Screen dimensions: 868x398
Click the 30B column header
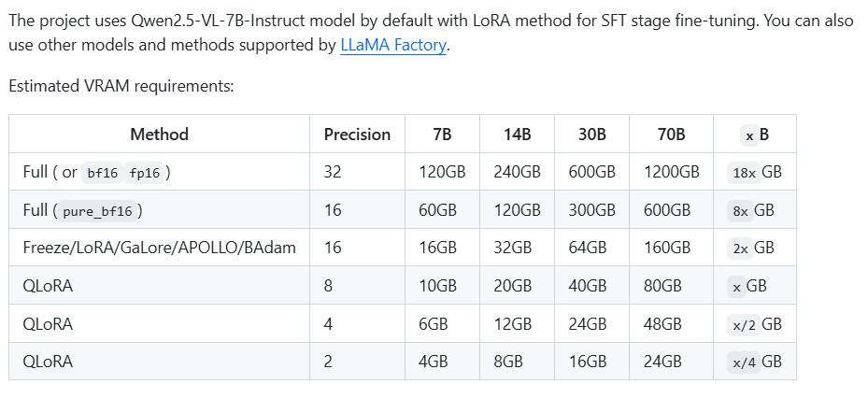click(x=591, y=135)
